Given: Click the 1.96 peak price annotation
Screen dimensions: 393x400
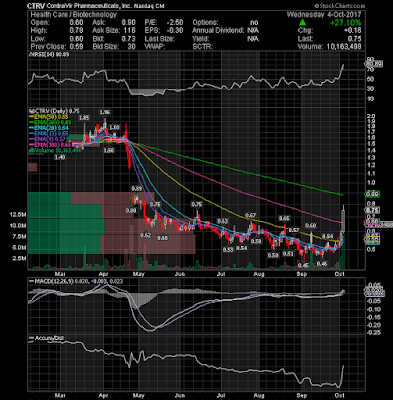Looking at the screenshot, I should 105,112.
